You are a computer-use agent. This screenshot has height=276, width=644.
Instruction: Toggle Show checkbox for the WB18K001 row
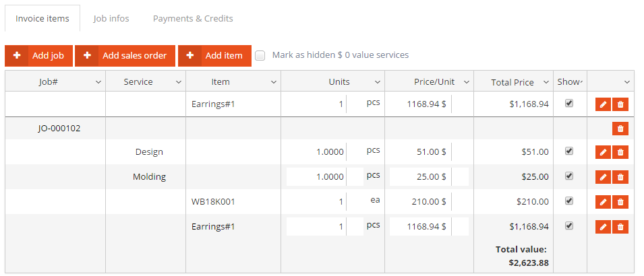tap(569, 201)
